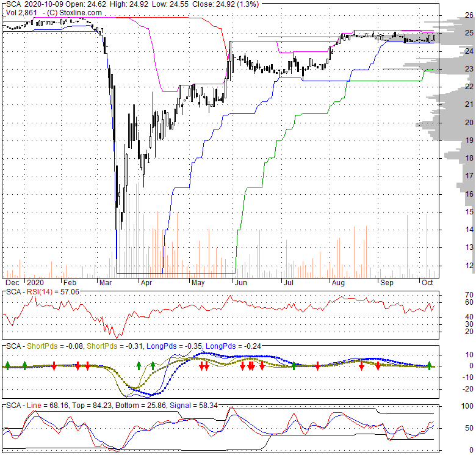Click the price axis label 25
Screen dimensions: 476x455
click(x=469, y=33)
